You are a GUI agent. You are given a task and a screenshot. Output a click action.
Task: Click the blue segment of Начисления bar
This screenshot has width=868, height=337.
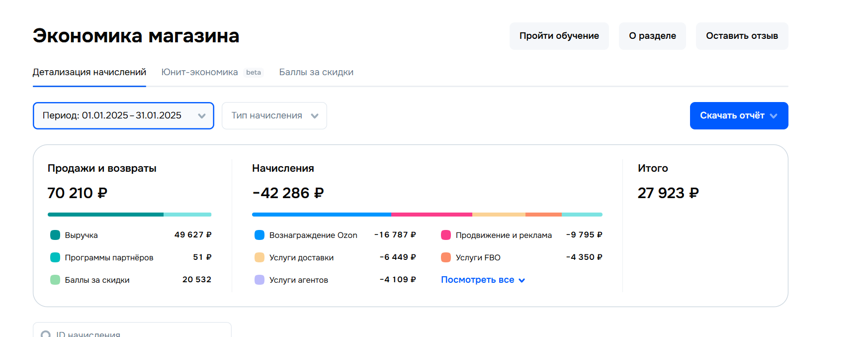[x=321, y=215]
